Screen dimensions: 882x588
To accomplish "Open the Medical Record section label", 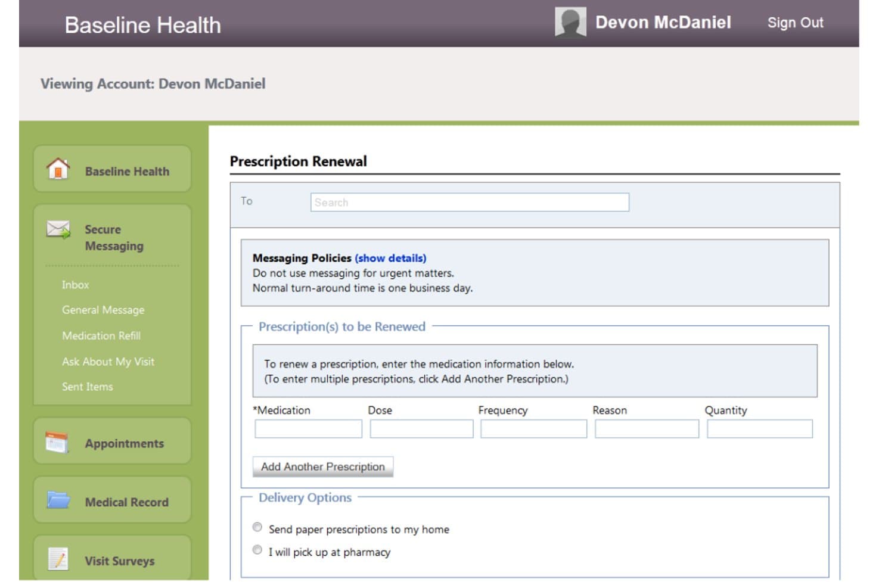I will pyautogui.click(x=127, y=502).
